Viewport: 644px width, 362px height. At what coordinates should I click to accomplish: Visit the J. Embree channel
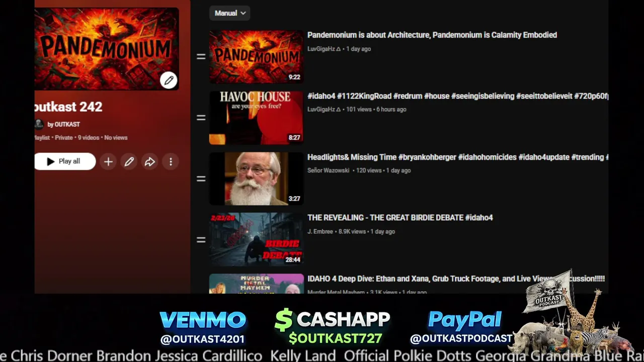pyautogui.click(x=320, y=231)
